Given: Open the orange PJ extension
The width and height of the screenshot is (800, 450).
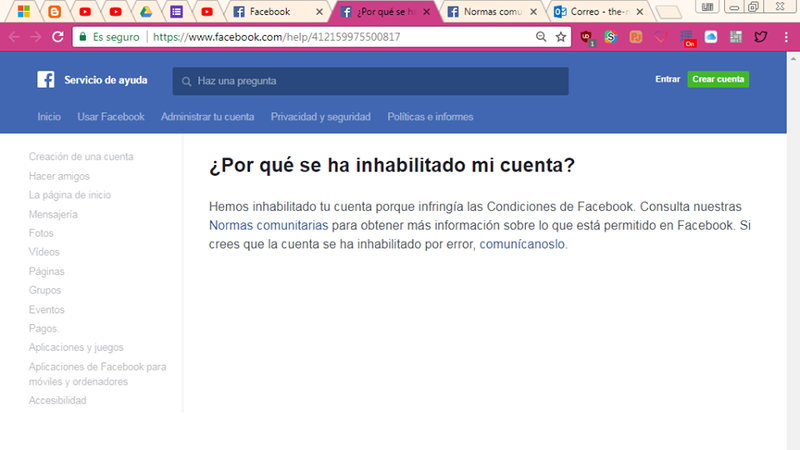Looking at the screenshot, I should pyautogui.click(x=636, y=37).
